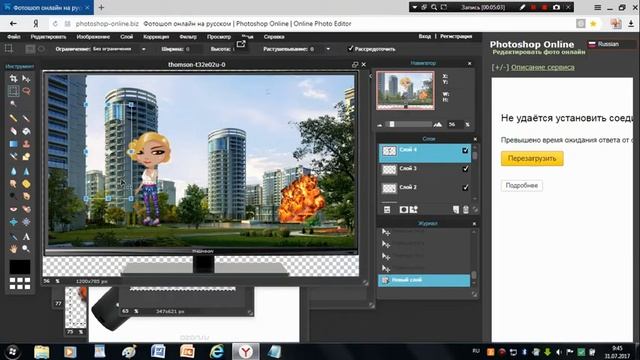Select the Clone Stamp tool
640x360 pixels.
[26, 144]
